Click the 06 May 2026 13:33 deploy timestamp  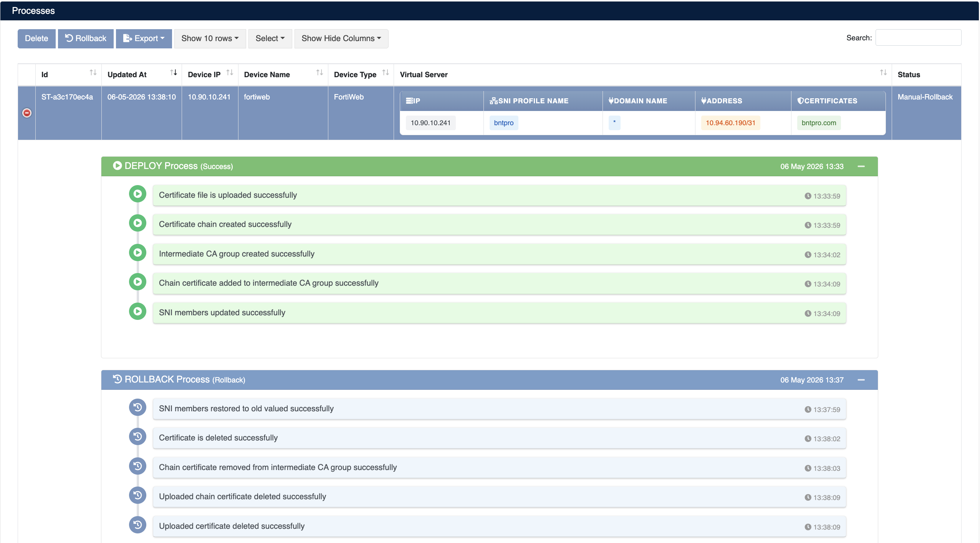click(x=812, y=166)
